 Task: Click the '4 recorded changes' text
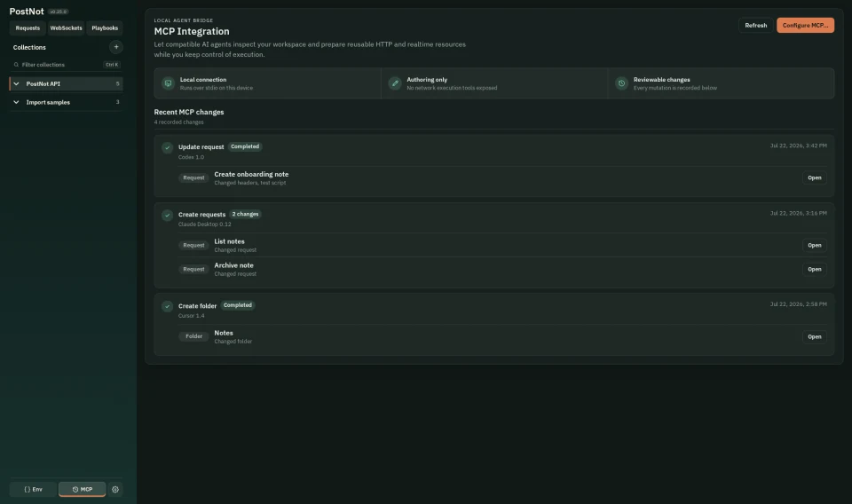[x=178, y=122]
